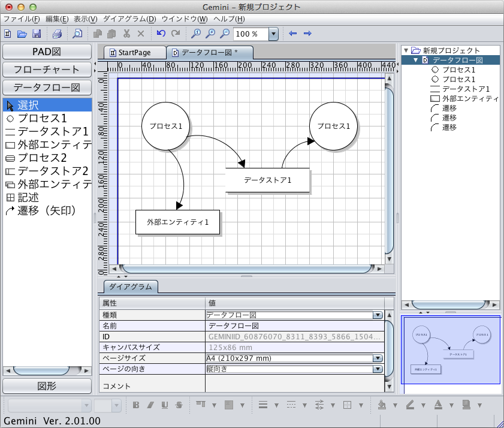Open the 表示(V) menu

(86, 19)
